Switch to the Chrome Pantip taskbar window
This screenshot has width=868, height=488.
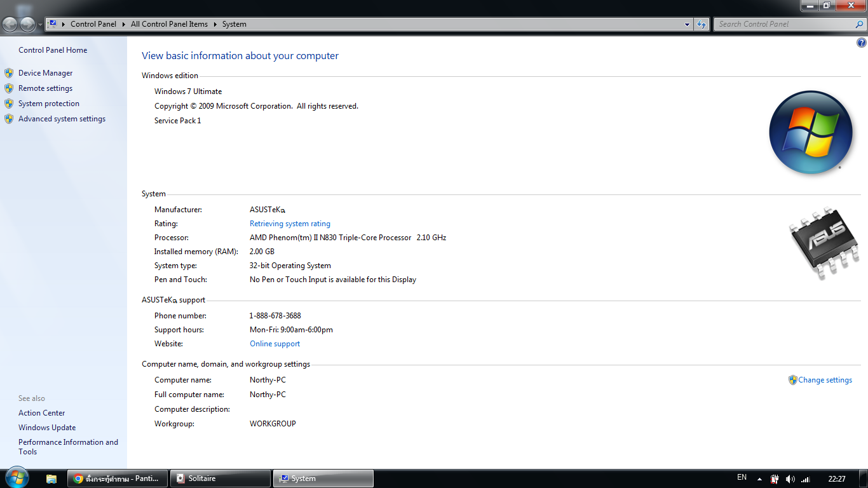point(118,478)
